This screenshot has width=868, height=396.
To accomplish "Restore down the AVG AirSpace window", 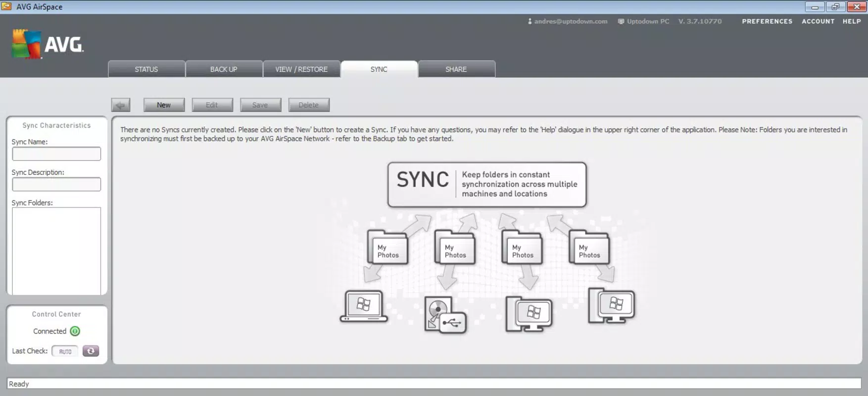I will coord(835,7).
